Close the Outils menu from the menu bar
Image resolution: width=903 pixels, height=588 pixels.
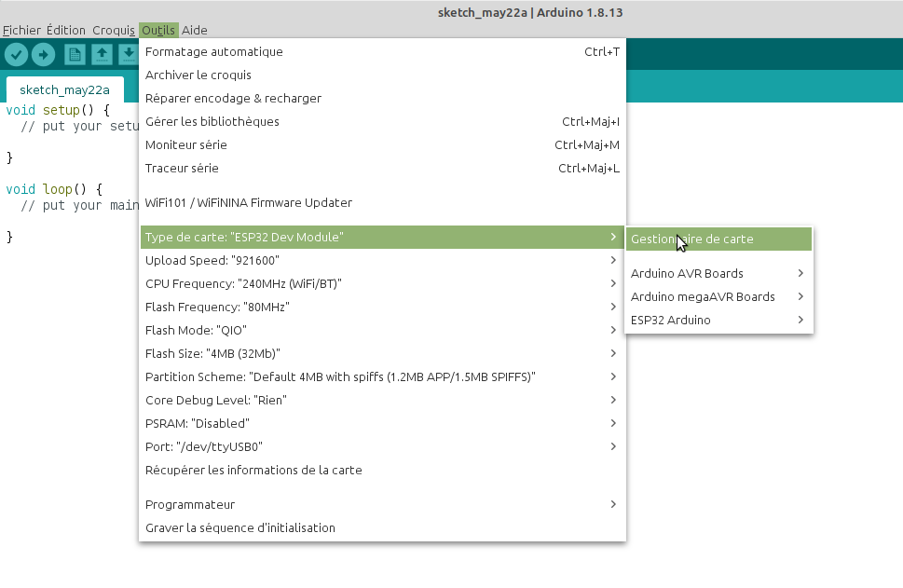point(158,30)
